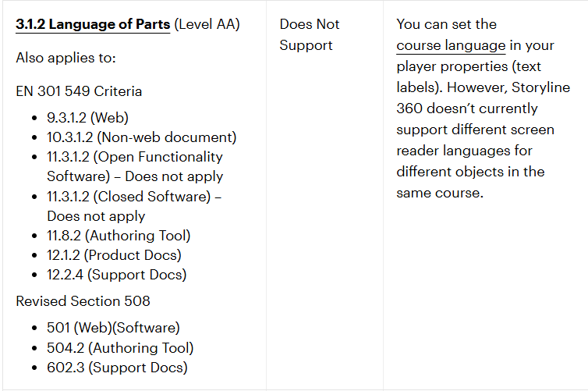Select the EN 301 549 Criteria heading

(79, 91)
